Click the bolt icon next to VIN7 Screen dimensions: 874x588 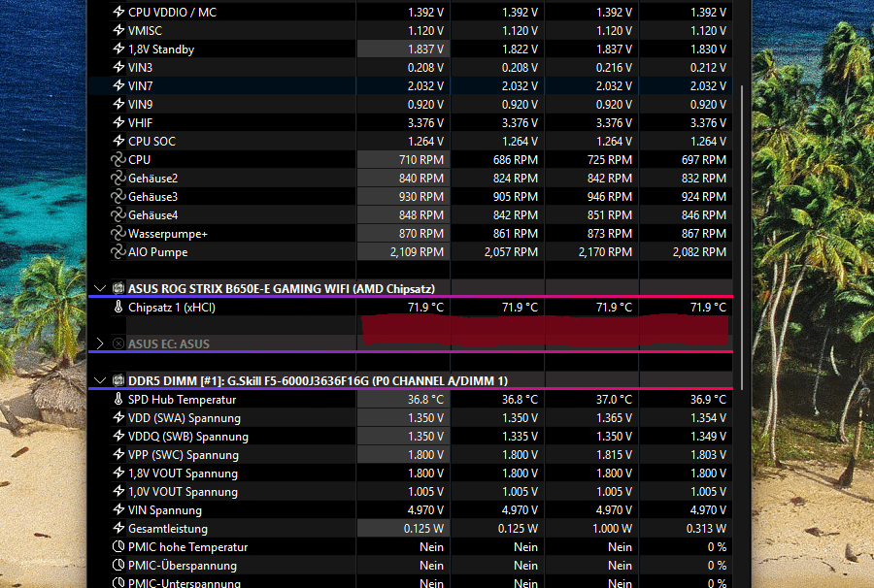pos(118,85)
